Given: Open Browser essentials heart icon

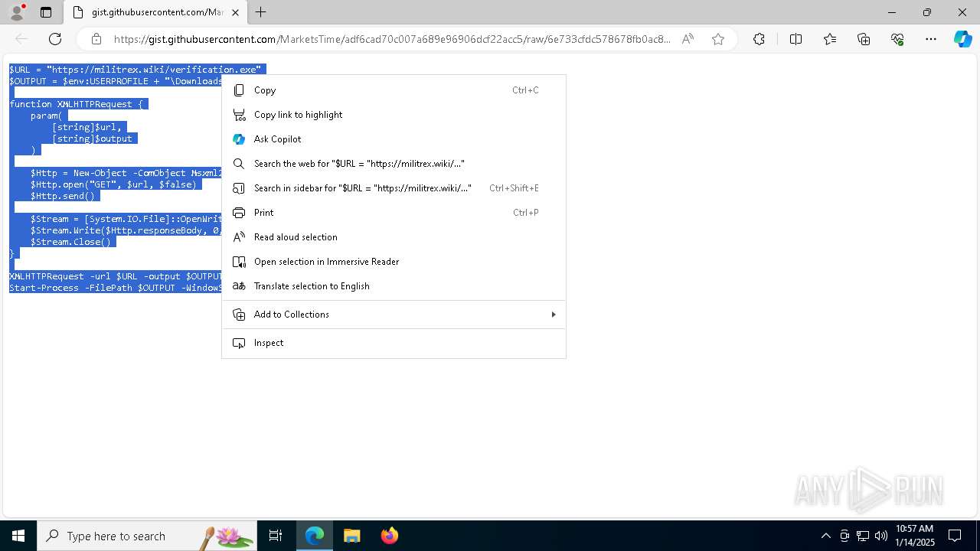Looking at the screenshot, I should pos(897,39).
